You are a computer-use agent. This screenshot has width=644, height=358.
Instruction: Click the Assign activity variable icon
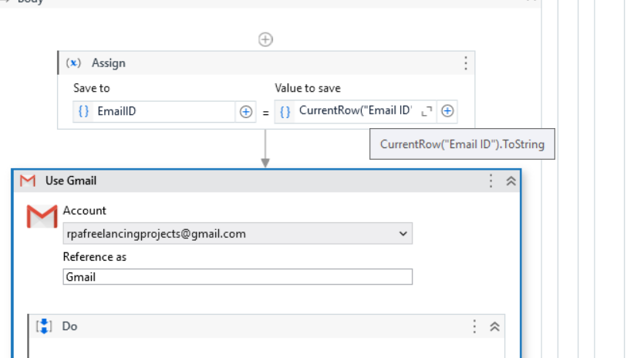click(x=74, y=62)
